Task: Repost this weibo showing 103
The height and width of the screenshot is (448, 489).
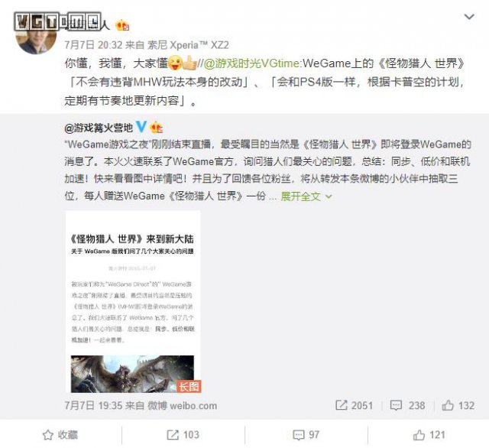Action: (x=183, y=434)
